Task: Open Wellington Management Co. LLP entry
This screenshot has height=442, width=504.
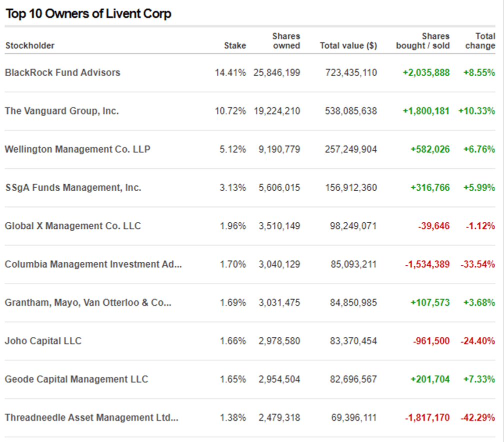Action: click(x=77, y=149)
